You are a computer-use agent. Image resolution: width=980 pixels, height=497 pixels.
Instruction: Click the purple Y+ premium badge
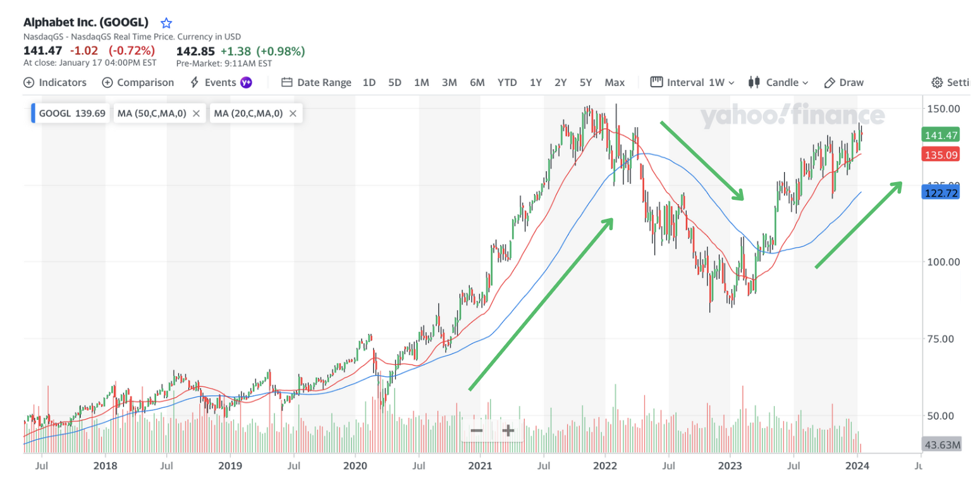click(246, 82)
